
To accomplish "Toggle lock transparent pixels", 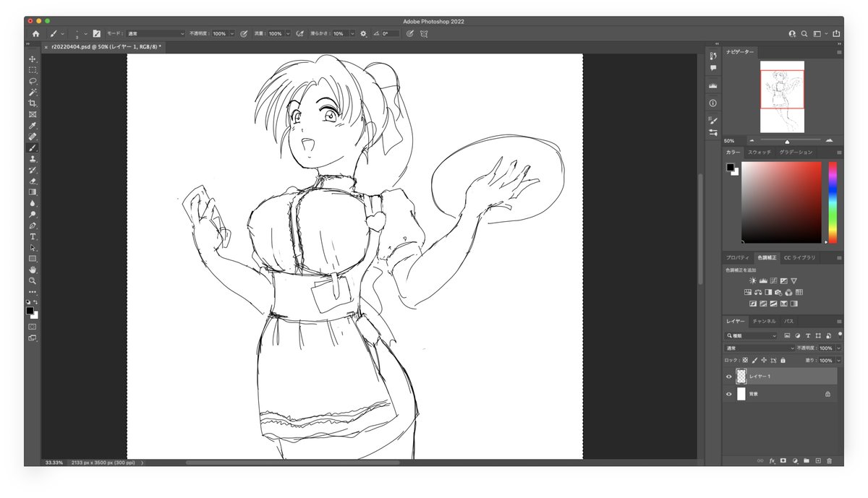I will point(745,360).
